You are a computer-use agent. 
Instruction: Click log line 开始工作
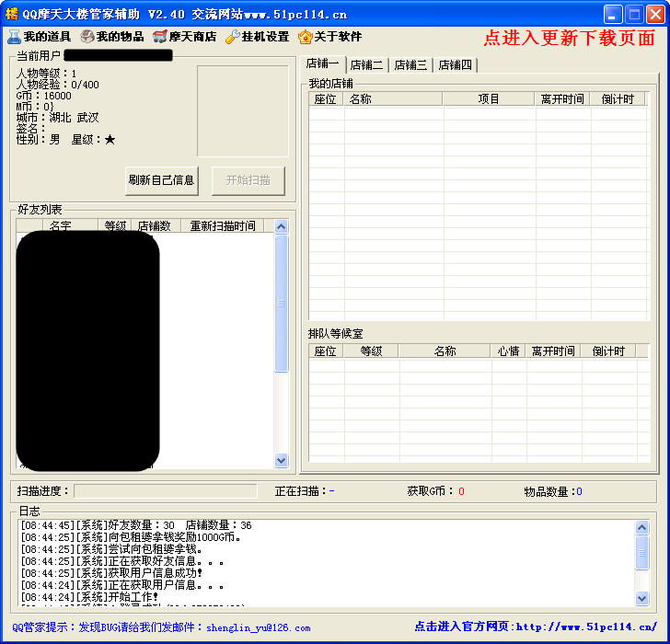pyautogui.click(x=90, y=597)
